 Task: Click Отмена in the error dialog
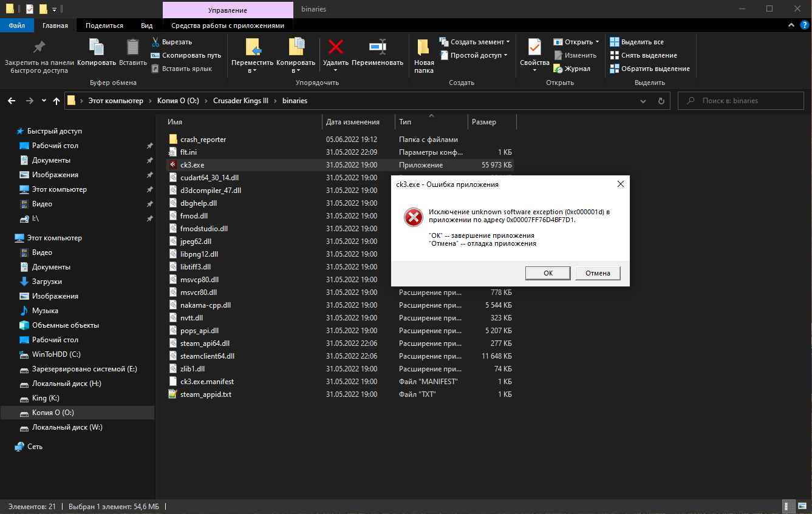point(598,273)
